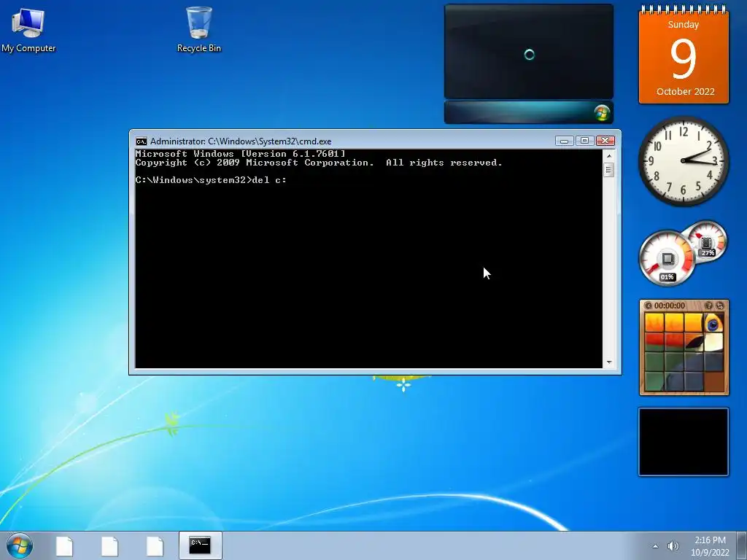
Task: Click the Show desktop button
Action: tap(743, 545)
